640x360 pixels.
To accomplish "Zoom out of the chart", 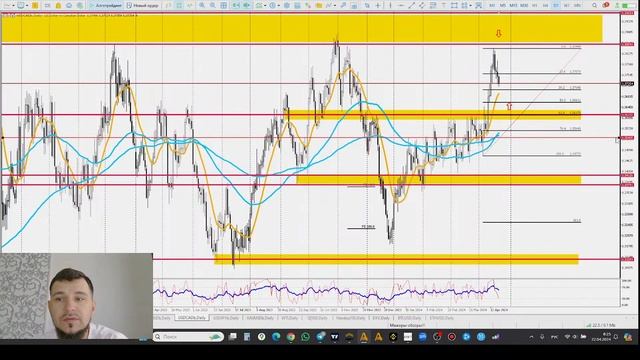I will 213,6.
